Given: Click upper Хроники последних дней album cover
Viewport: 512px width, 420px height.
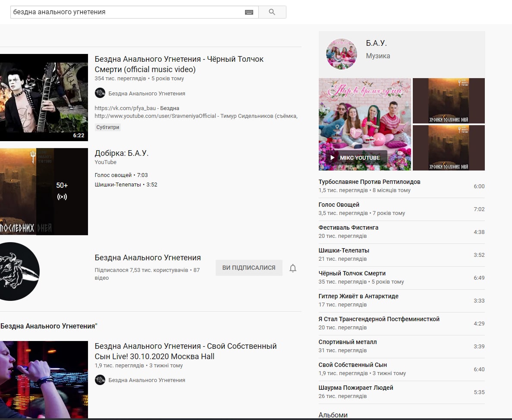Looking at the screenshot, I should click(x=449, y=101).
